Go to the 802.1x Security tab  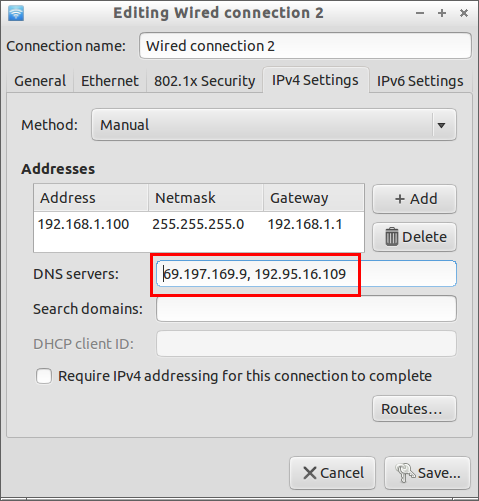tap(204, 81)
